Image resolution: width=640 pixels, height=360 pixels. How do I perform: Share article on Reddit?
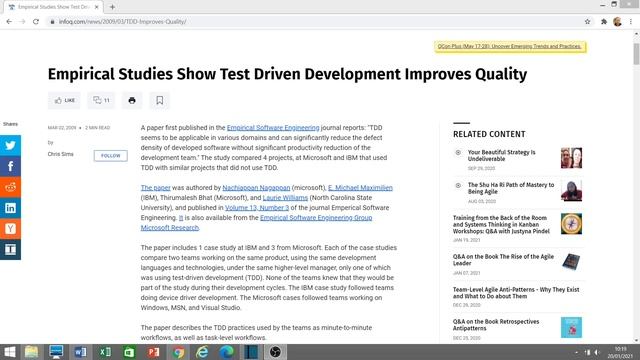pyautogui.click(x=10, y=187)
